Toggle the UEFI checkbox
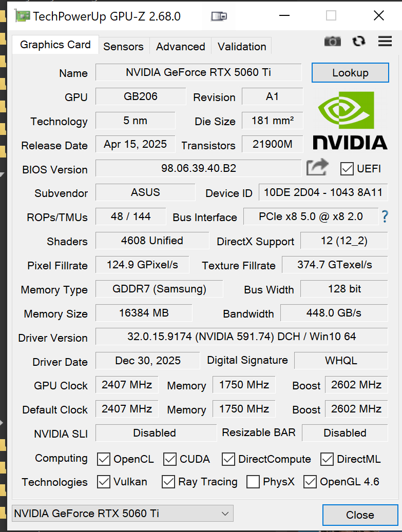Screen dimensions: 402x532 [x=347, y=168]
